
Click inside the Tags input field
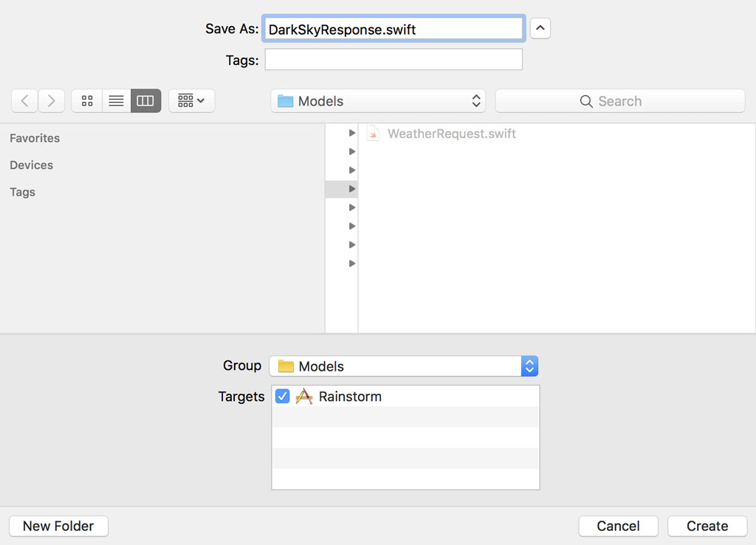393,59
